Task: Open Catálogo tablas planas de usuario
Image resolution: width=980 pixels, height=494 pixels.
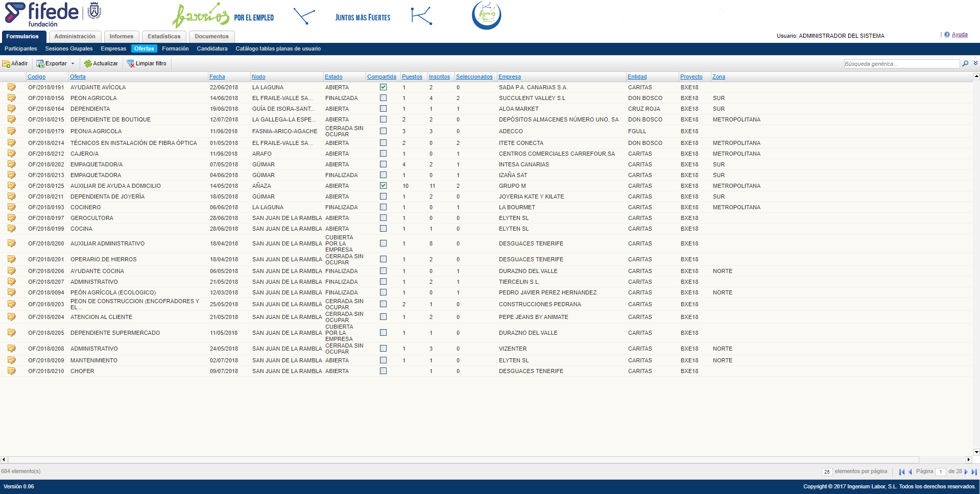Action: click(278, 49)
